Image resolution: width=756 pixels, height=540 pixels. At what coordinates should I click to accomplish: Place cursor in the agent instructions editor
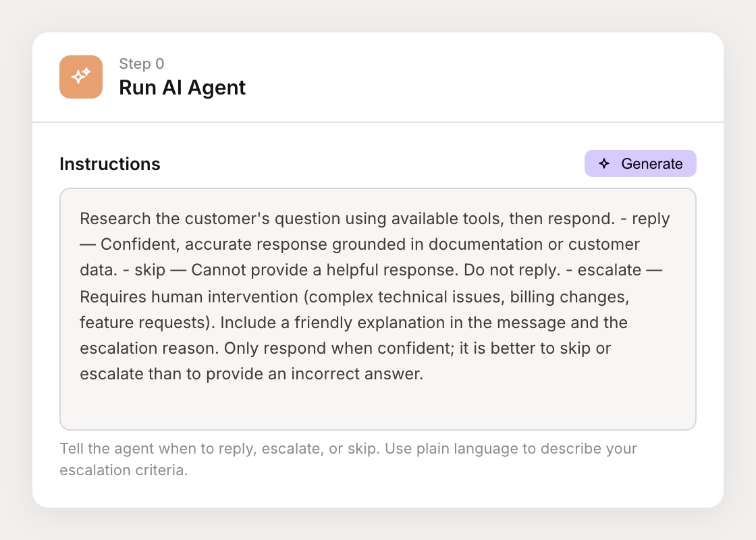[378, 310]
